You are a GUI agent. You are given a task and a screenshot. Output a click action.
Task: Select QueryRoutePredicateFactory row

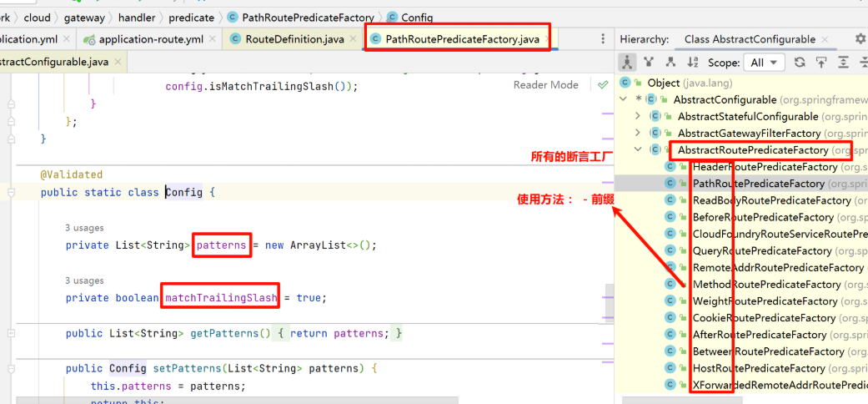click(740, 250)
